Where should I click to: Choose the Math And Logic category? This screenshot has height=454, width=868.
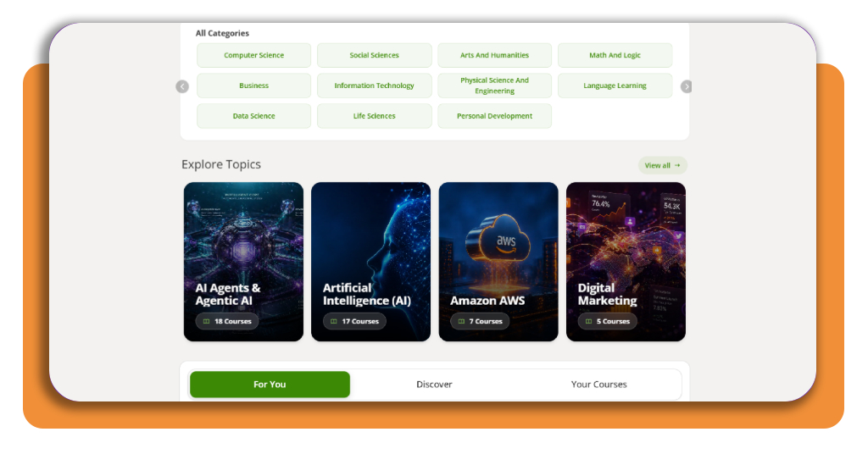click(615, 55)
